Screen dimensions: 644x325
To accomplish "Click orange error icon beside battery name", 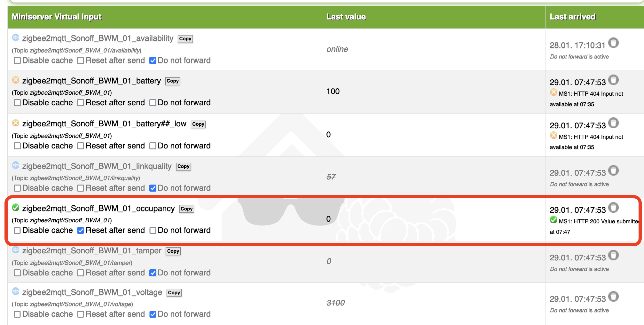I will pos(15,80).
